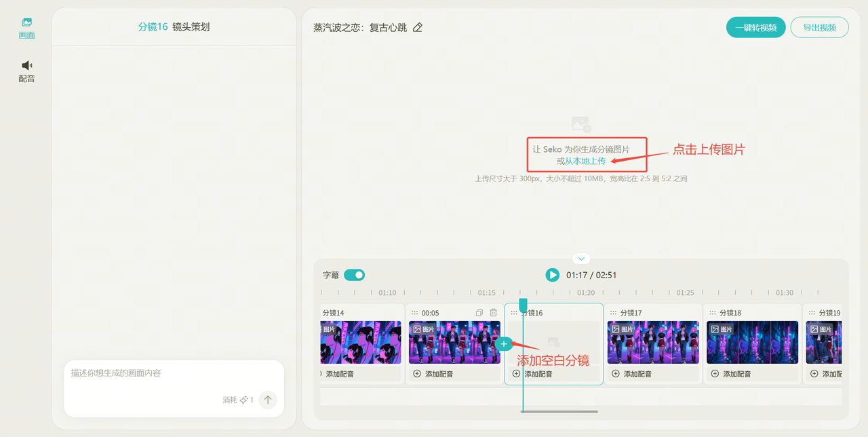Delete the 00:05 clip with trash icon
The height and width of the screenshot is (437, 868).
pyautogui.click(x=493, y=313)
